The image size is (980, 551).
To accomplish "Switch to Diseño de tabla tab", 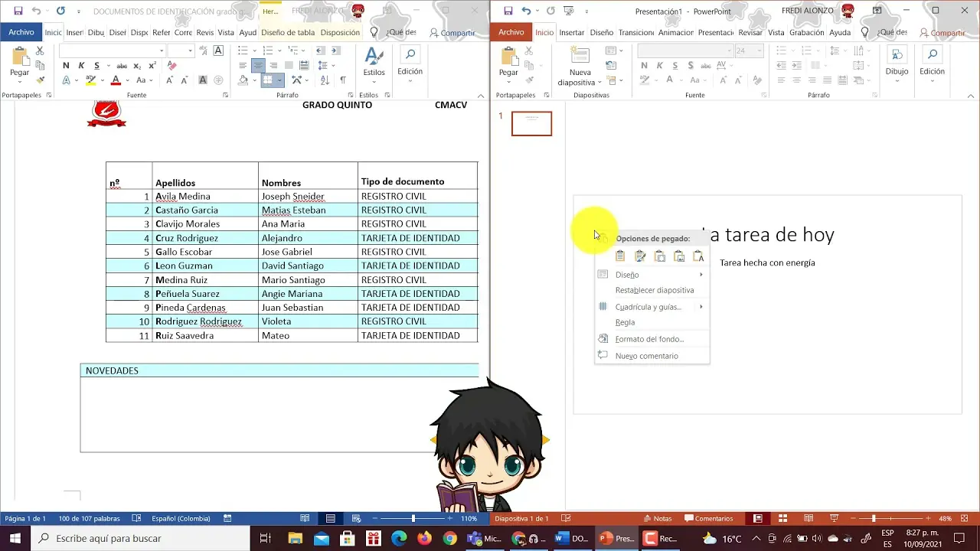I will [287, 33].
